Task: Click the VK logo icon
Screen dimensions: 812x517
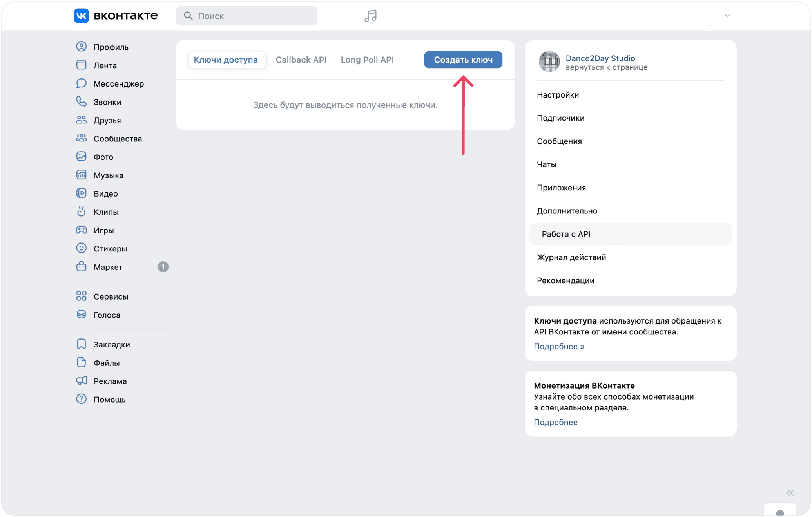Action: click(x=81, y=16)
